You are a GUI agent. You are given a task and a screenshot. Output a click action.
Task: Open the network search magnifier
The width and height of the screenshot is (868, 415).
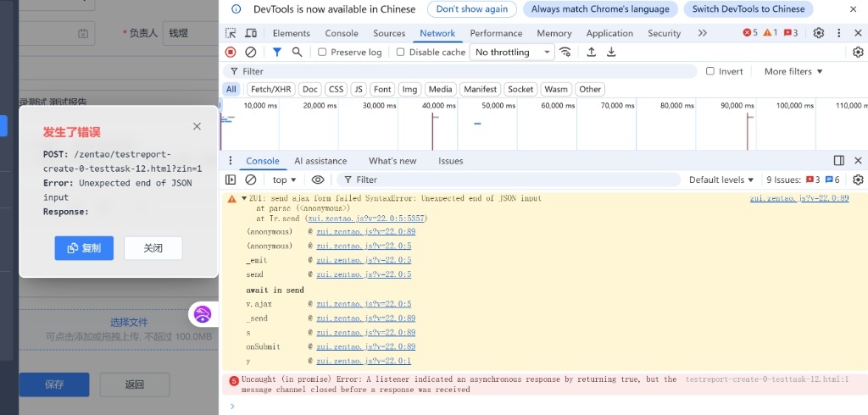tap(297, 52)
